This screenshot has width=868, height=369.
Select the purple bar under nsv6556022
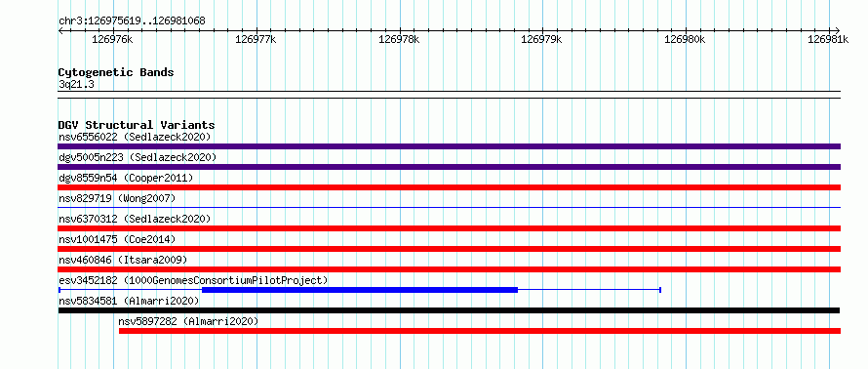coord(449,146)
